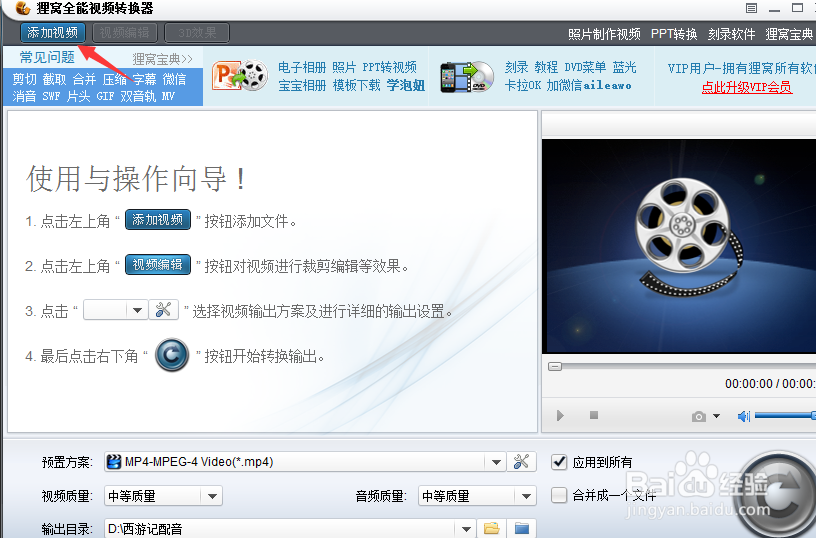Image resolution: width=816 pixels, height=538 pixels.
Task: Expand the snapshot options arrow
Action: [717, 416]
